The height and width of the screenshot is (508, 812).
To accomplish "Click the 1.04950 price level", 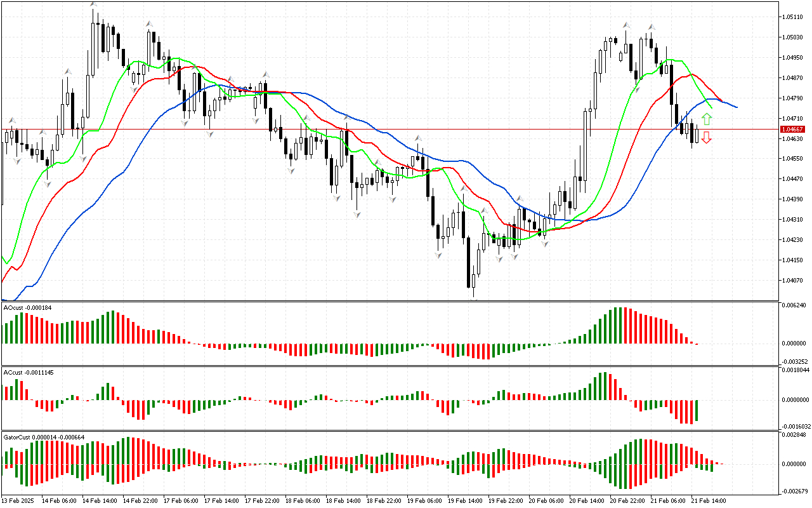I will [794, 58].
